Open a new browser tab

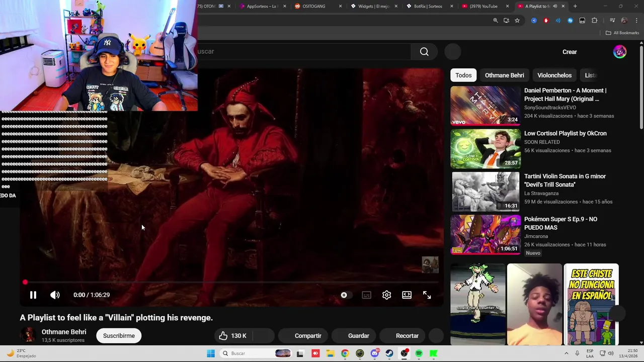(x=575, y=6)
